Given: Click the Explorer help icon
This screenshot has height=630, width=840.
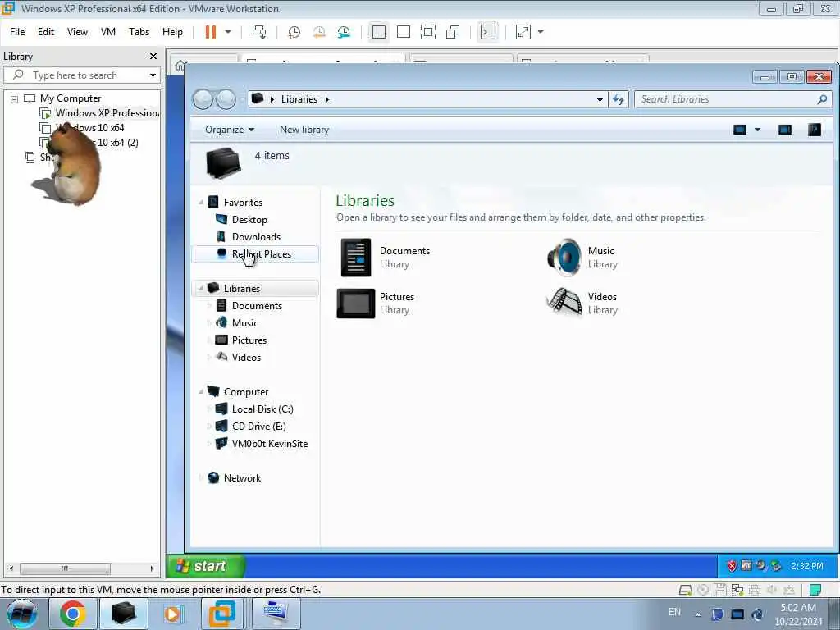Looking at the screenshot, I should (x=815, y=130).
